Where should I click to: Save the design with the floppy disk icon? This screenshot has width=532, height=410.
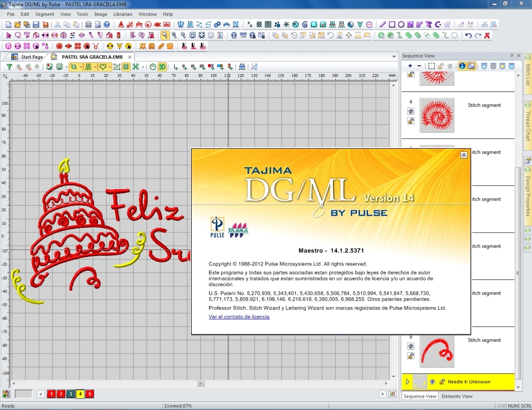pyautogui.click(x=36, y=24)
